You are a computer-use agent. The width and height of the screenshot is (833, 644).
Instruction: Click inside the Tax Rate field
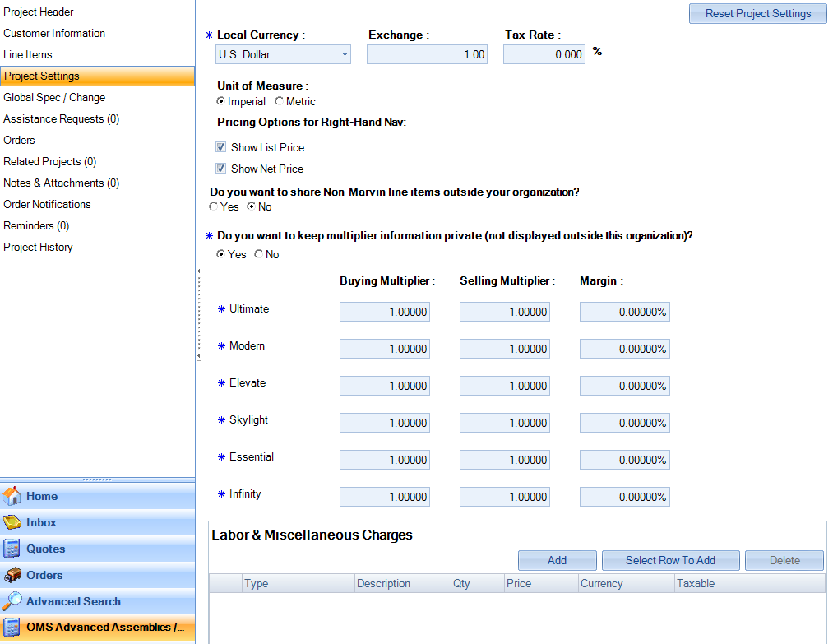(x=544, y=53)
